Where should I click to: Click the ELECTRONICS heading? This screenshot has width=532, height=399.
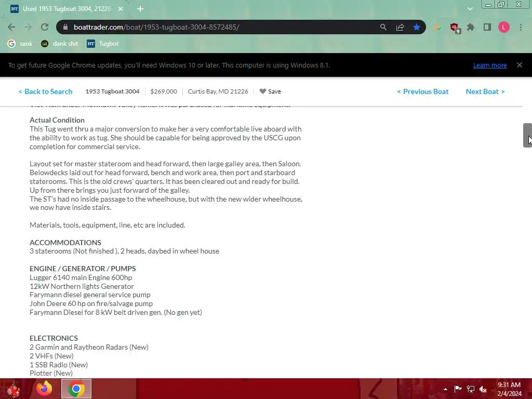54,338
